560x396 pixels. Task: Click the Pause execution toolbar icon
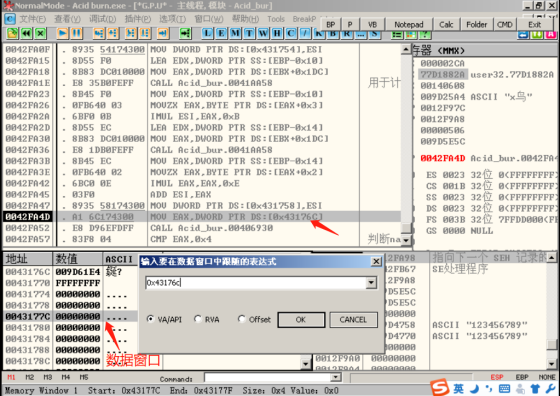(x=76, y=33)
